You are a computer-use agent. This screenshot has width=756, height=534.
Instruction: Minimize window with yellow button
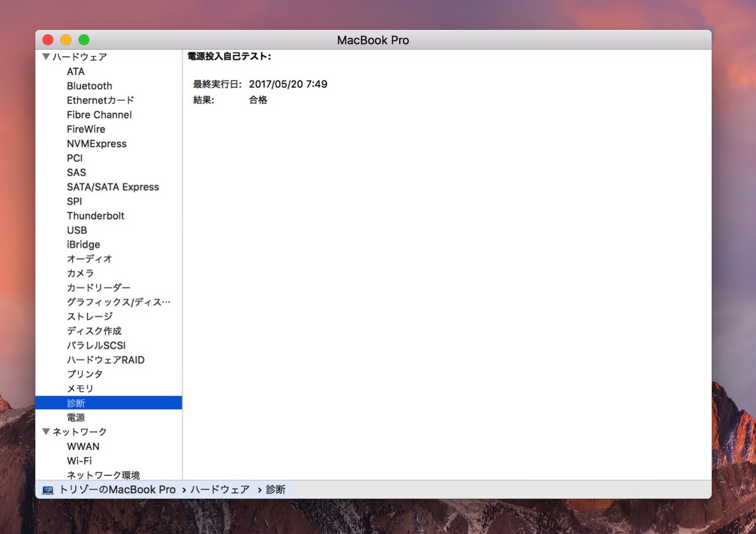(66, 40)
